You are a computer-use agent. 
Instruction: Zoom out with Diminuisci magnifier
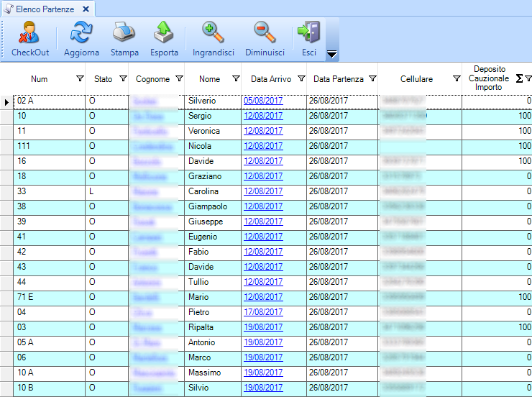(x=265, y=32)
